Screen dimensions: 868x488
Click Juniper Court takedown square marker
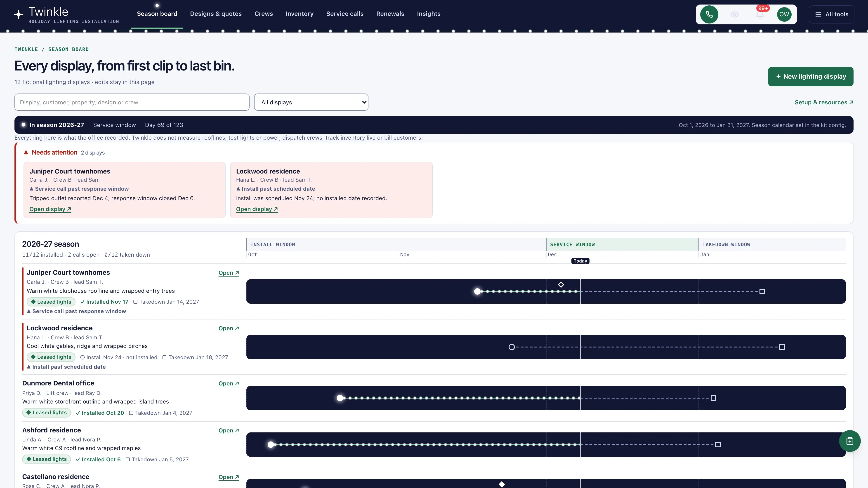[x=762, y=291]
